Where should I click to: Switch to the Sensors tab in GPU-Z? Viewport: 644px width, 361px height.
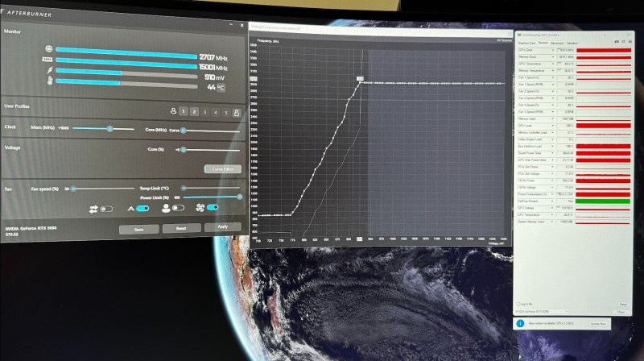[x=543, y=43]
